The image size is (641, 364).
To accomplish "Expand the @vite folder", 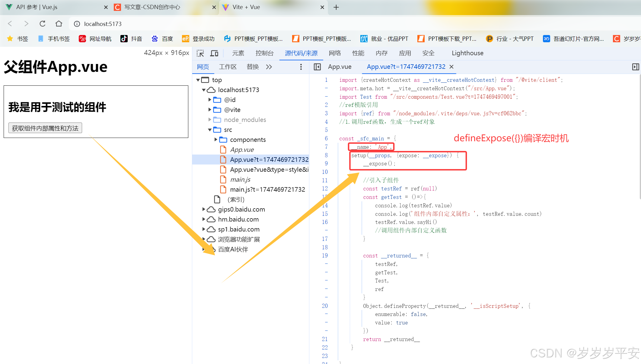I will pyautogui.click(x=210, y=110).
